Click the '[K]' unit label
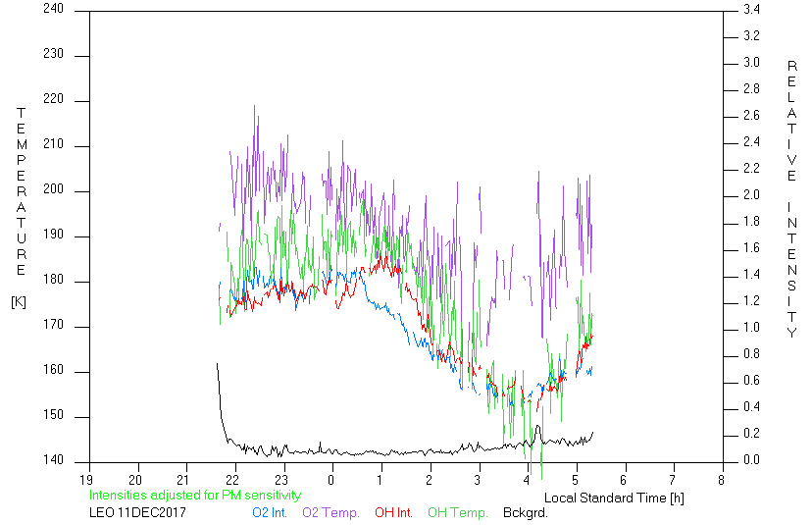 (x=19, y=302)
